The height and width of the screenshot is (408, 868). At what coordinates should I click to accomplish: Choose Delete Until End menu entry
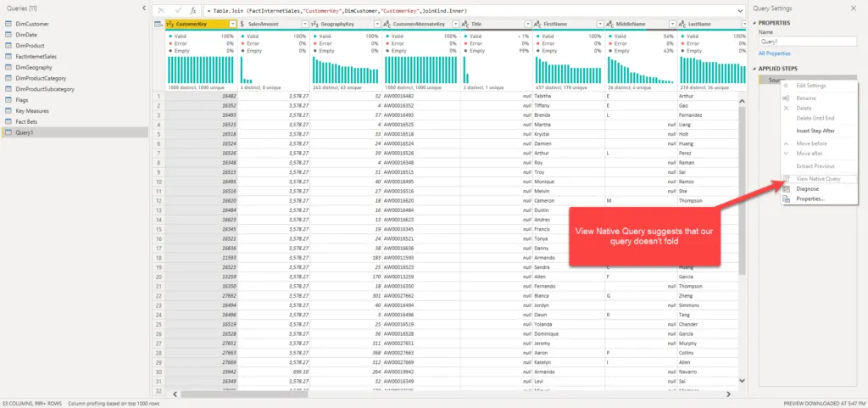pos(815,118)
